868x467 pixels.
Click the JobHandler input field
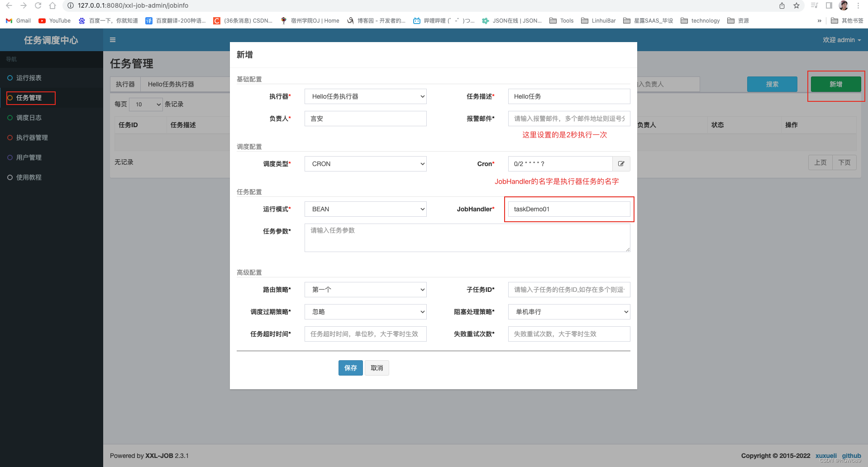(569, 209)
